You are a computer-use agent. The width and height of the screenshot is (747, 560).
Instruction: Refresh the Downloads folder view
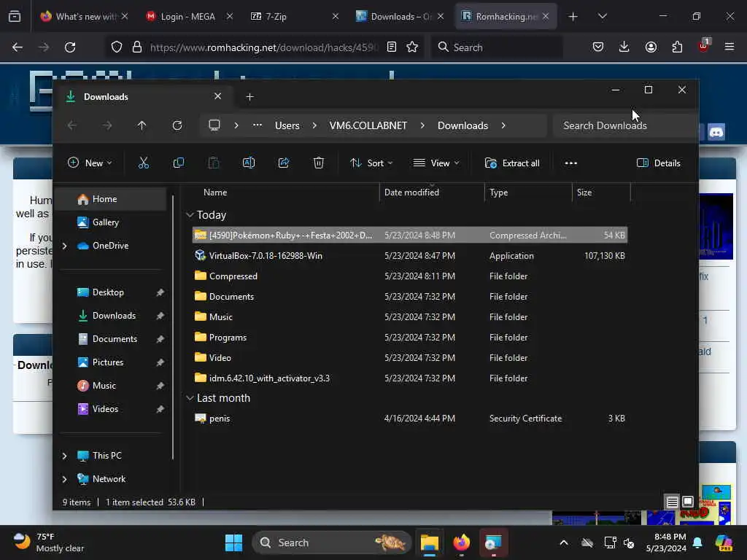(x=177, y=125)
